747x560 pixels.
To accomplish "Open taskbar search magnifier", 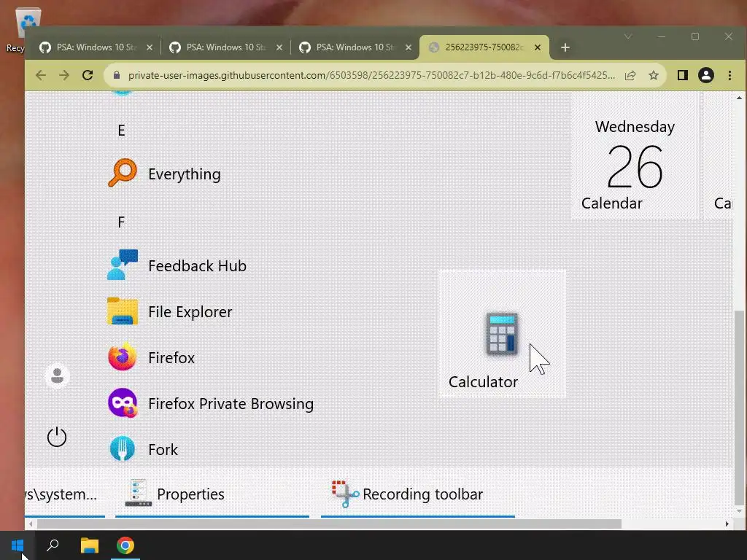I will coord(53,545).
